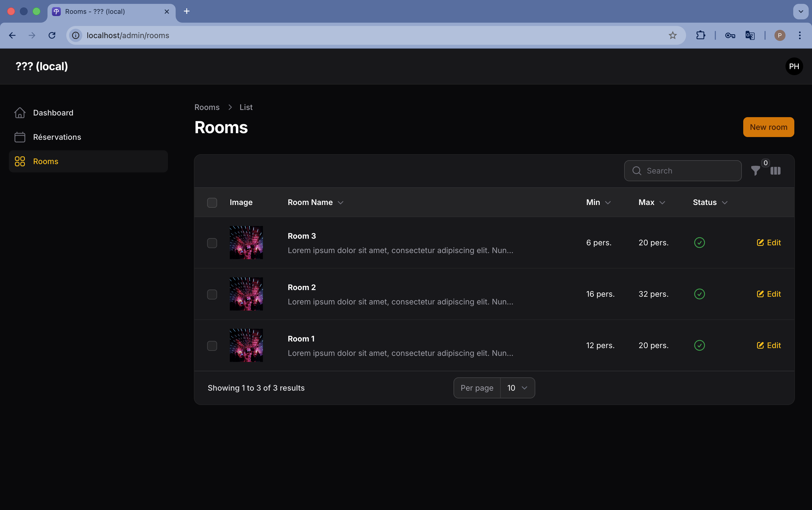Check the select-all rows checkbox in header
812x510 pixels.
212,203
